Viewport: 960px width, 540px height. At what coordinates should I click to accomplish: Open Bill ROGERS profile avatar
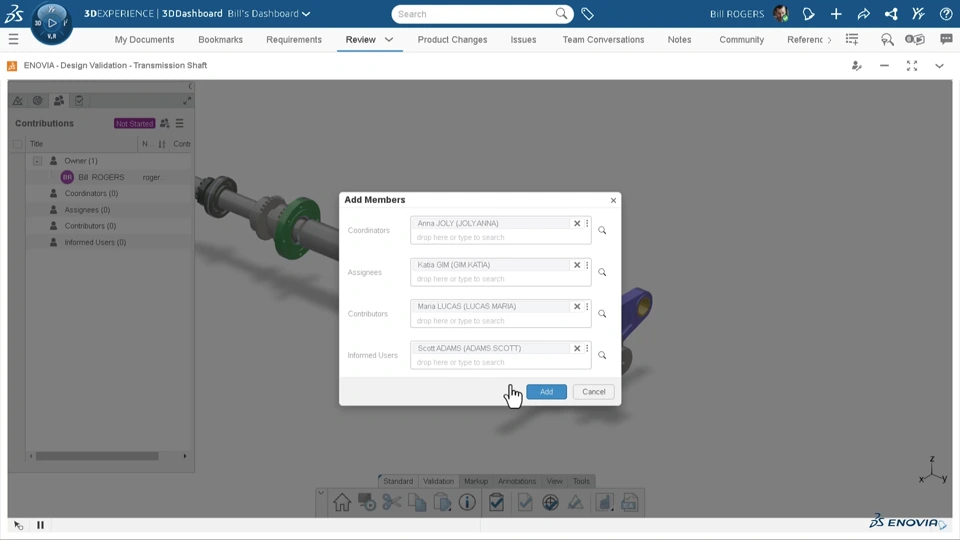[781, 13]
